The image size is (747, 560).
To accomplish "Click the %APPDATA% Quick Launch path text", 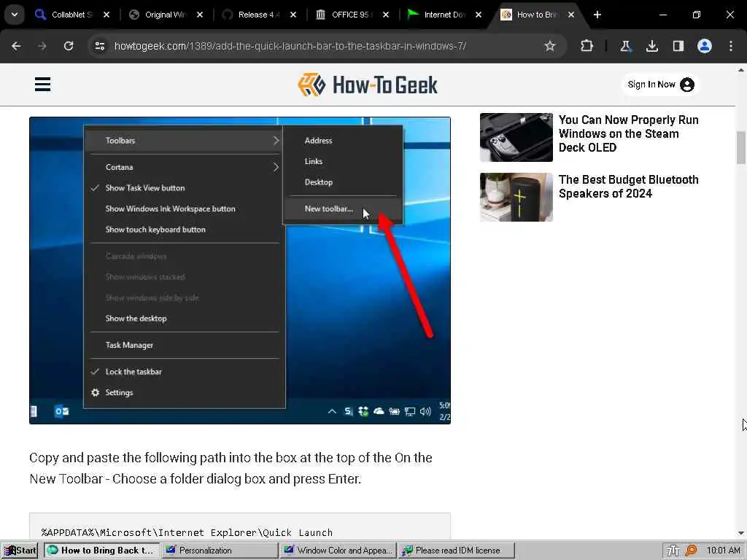I will pyautogui.click(x=187, y=532).
